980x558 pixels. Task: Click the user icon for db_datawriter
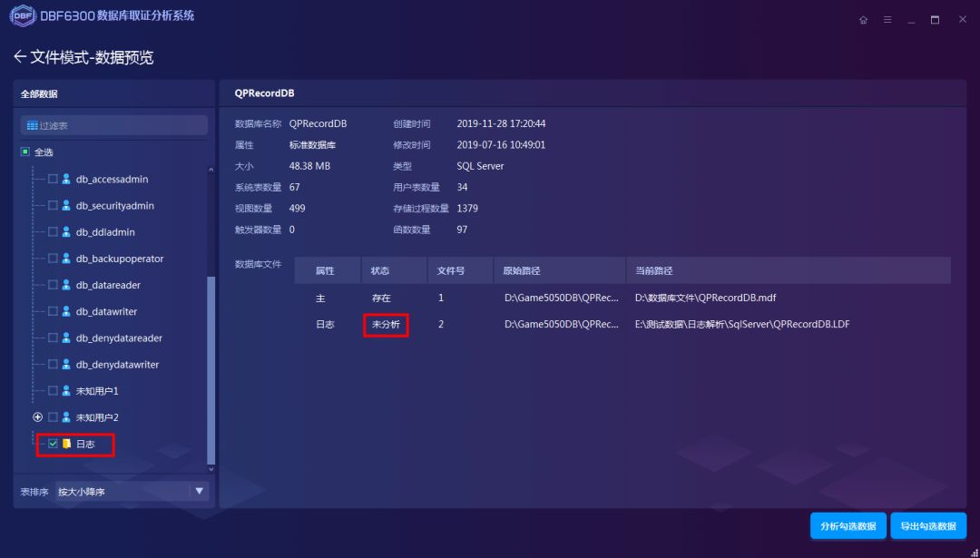(x=66, y=311)
